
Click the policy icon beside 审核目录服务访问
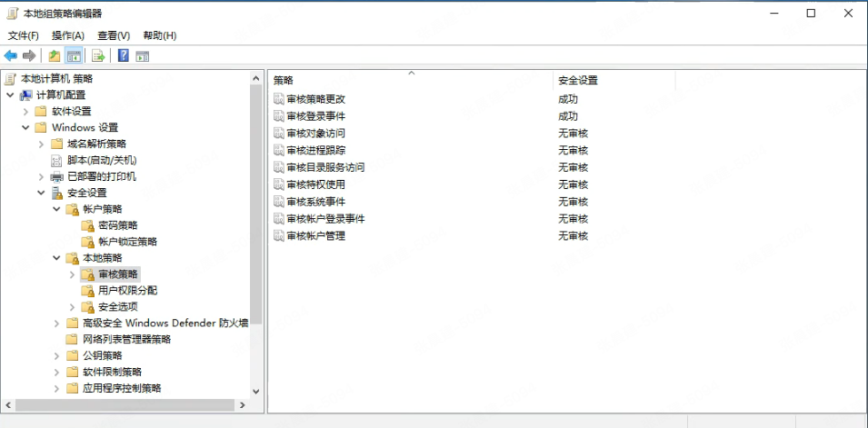coord(279,167)
